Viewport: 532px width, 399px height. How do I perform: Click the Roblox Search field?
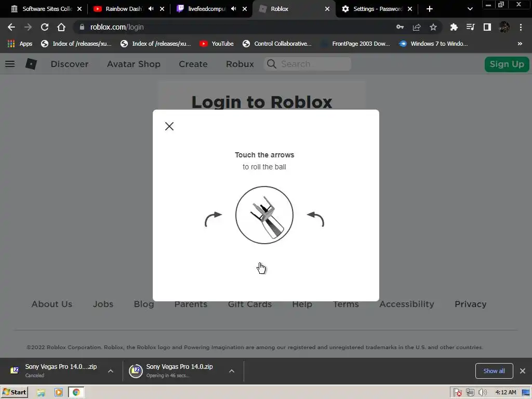coord(308,64)
